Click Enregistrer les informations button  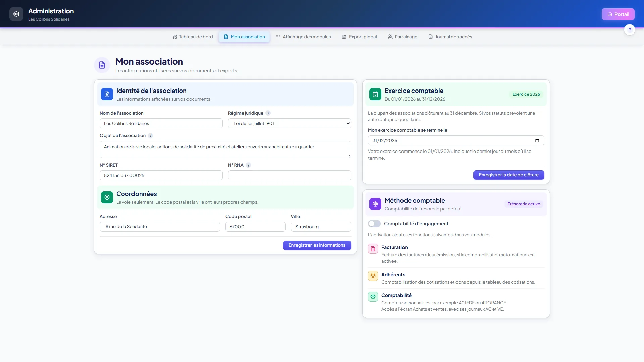click(317, 245)
